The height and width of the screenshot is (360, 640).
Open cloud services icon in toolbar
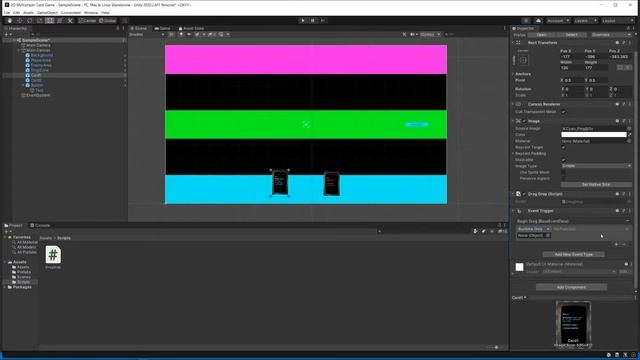(x=538, y=20)
